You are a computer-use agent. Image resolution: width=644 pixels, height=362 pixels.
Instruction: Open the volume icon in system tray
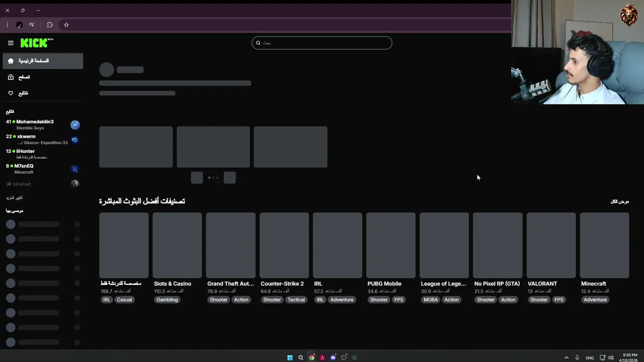(x=611, y=357)
